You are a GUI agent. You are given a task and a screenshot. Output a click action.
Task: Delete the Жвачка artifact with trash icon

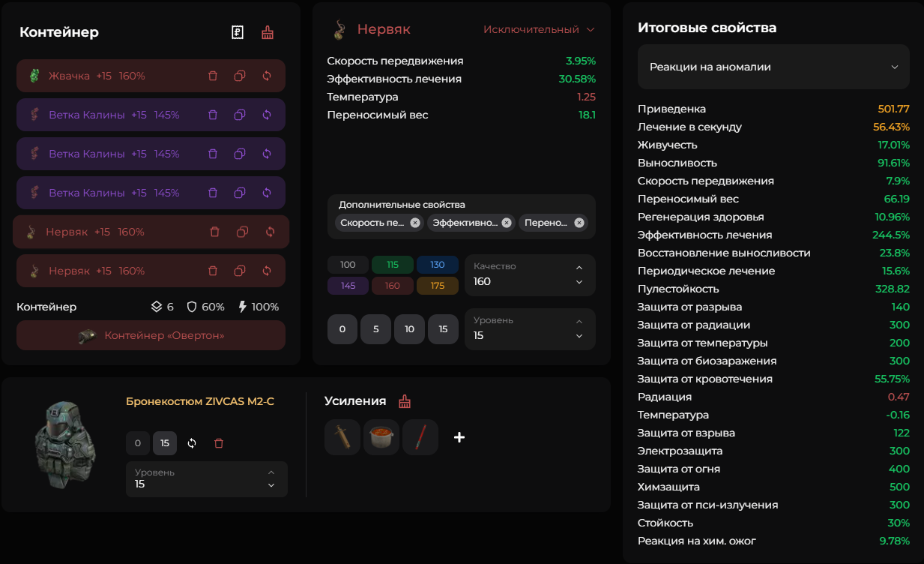point(213,76)
